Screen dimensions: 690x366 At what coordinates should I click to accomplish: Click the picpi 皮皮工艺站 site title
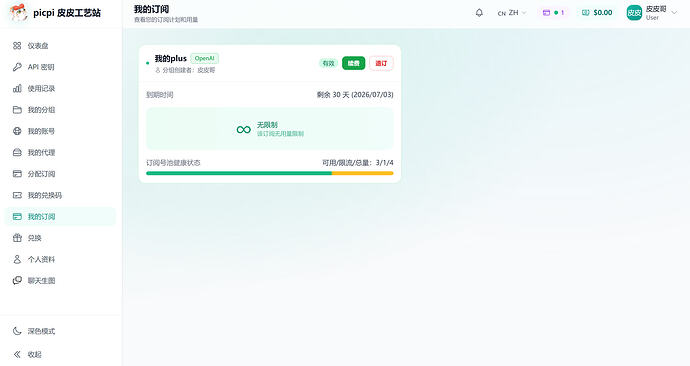click(x=67, y=13)
